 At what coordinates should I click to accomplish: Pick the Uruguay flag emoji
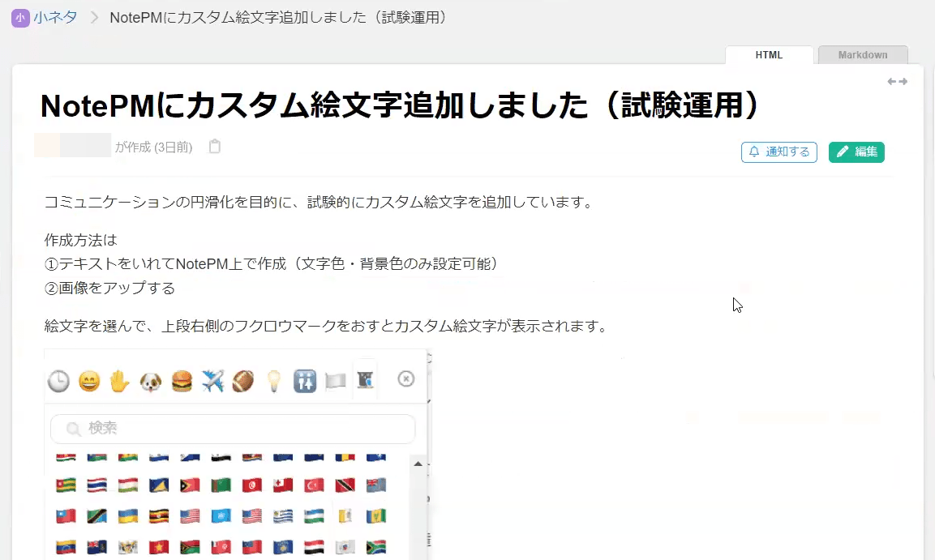point(283,516)
